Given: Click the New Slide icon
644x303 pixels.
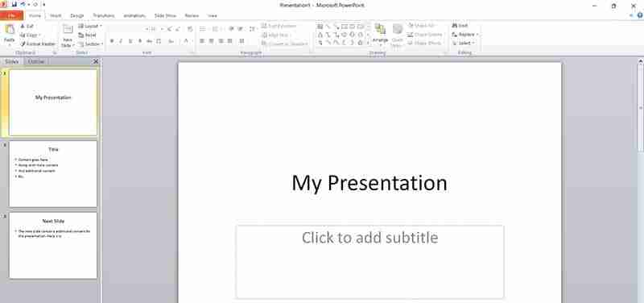Looking at the screenshot, I should pyautogui.click(x=68, y=30).
